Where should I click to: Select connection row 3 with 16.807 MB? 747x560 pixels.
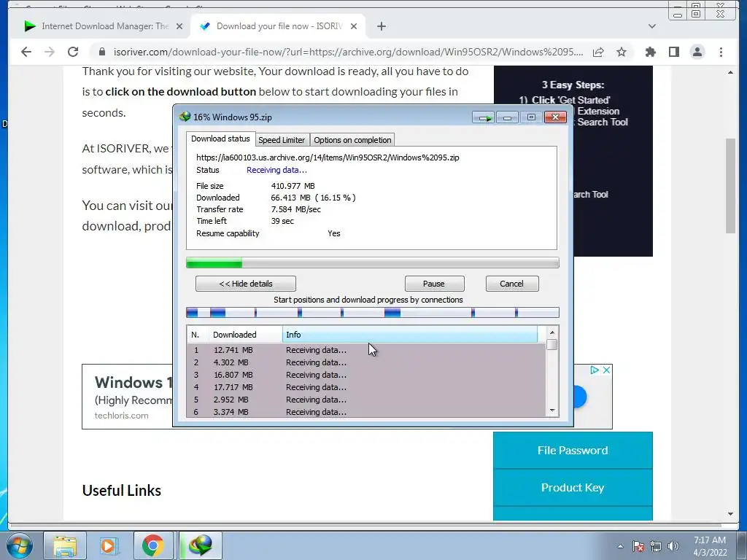(366, 375)
